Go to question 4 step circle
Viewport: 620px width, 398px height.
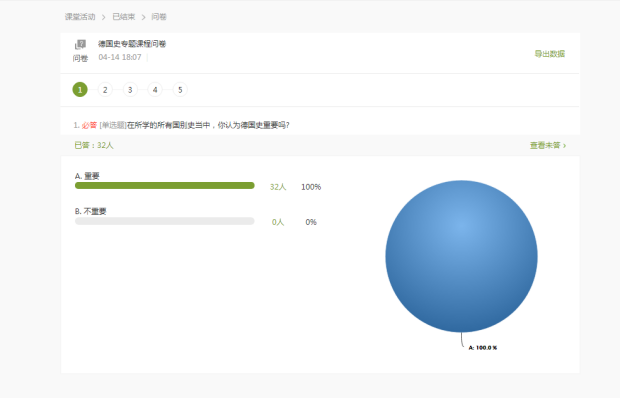click(155, 90)
